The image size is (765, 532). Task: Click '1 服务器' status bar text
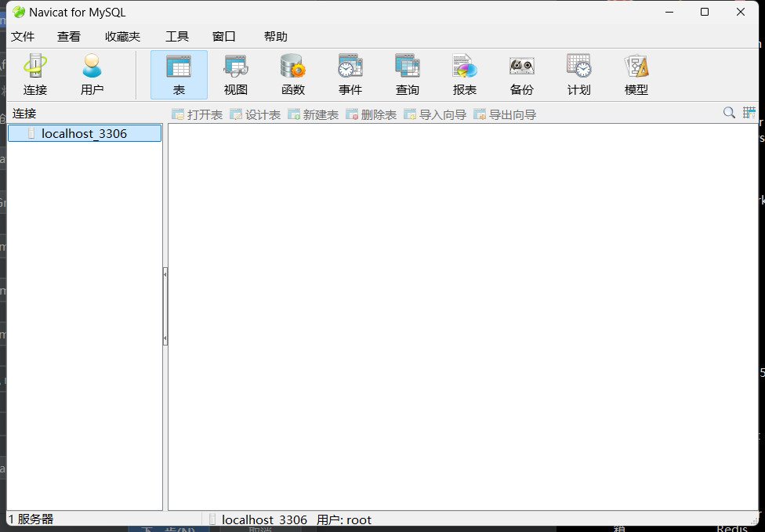(31, 519)
